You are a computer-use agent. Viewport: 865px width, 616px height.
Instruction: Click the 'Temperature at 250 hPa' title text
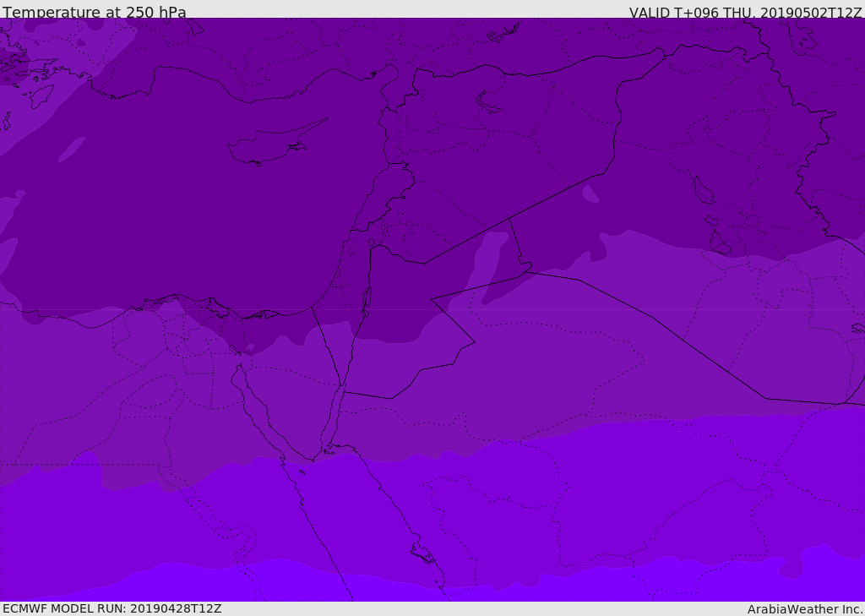point(95,12)
